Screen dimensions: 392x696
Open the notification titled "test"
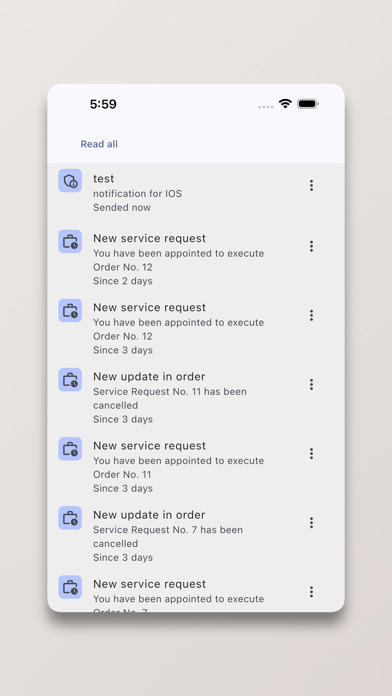pos(103,178)
